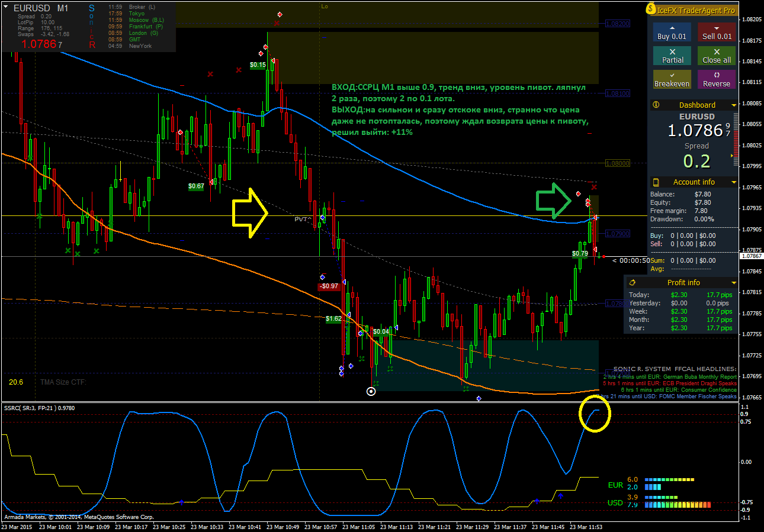This screenshot has width=764, height=532.
Task: Click the $0.04 trade profit label
Action: point(381,331)
